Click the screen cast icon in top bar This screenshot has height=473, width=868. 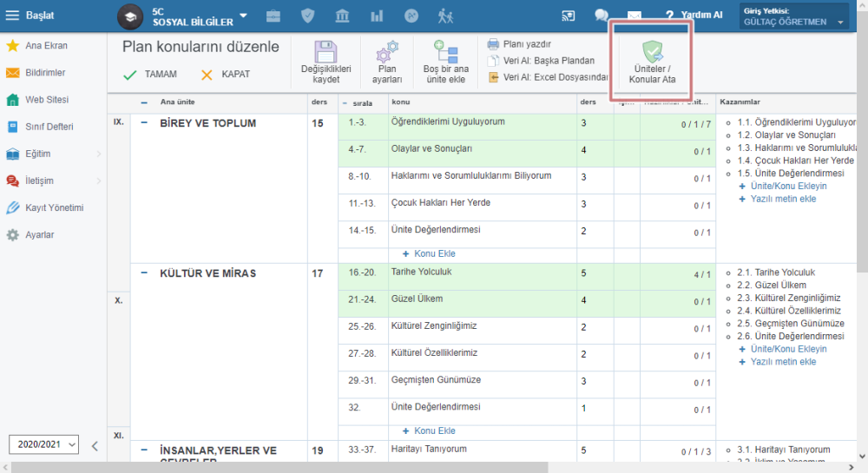pos(568,16)
